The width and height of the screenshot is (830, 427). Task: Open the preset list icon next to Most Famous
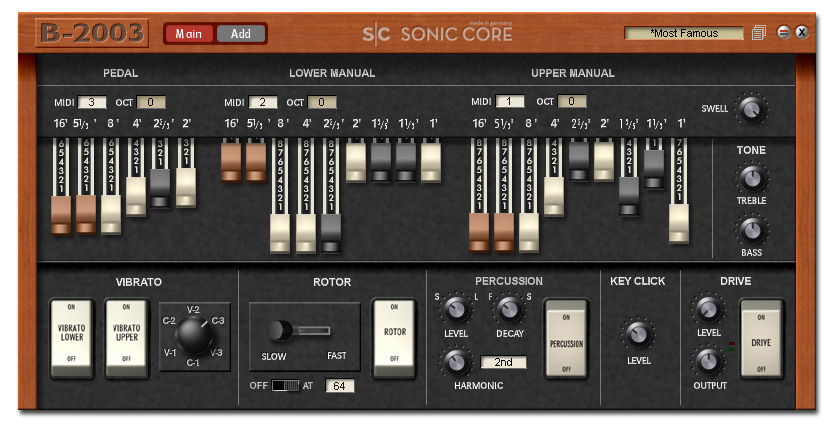click(x=759, y=33)
